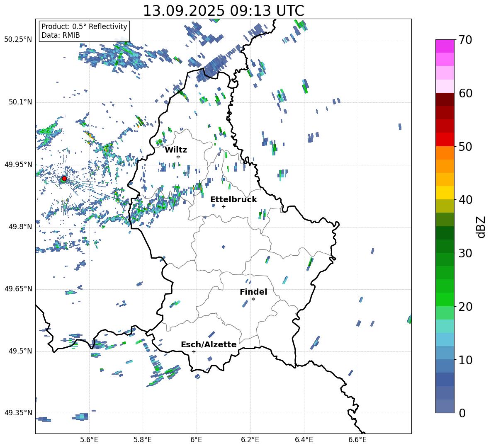491x448 pixels.
Task: Click the title 13.09.2025 09:13 UTC
Action: (224, 11)
